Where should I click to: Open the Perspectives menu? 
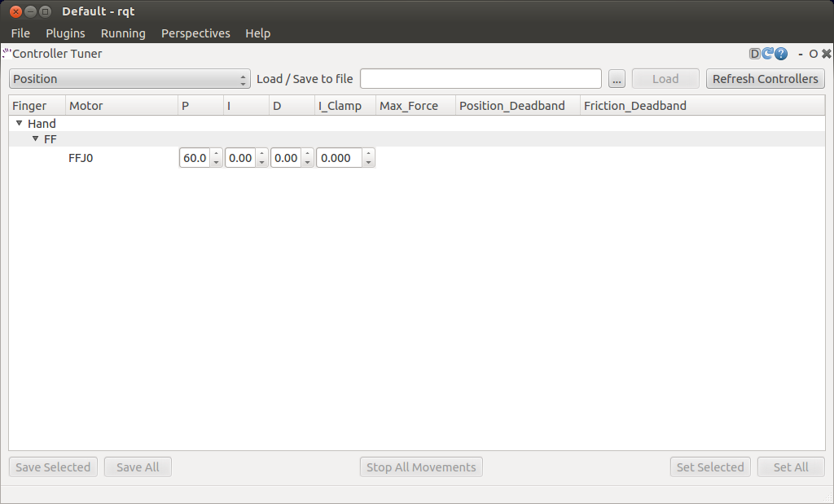coord(195,33)
